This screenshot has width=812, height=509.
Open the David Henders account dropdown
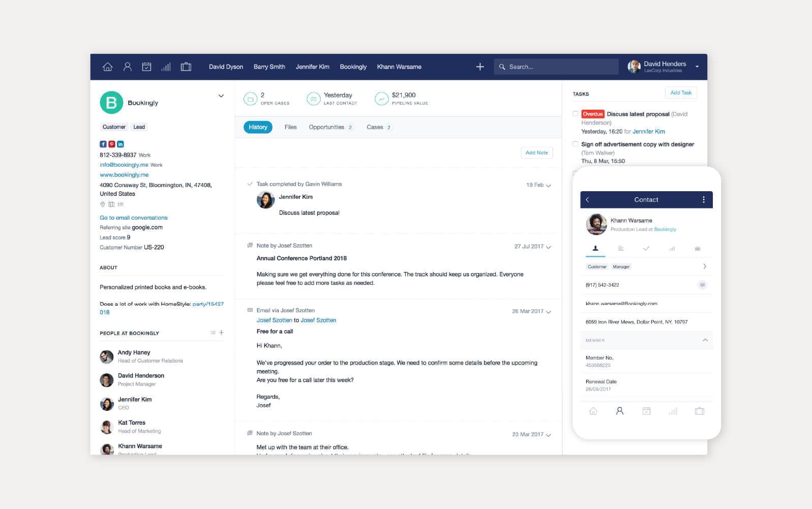tap(697, 67)
